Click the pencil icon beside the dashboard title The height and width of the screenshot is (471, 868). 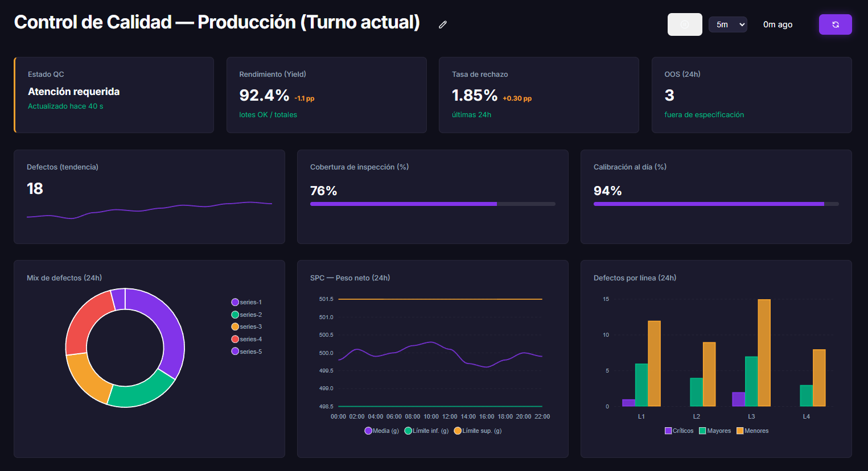point(442,24)
